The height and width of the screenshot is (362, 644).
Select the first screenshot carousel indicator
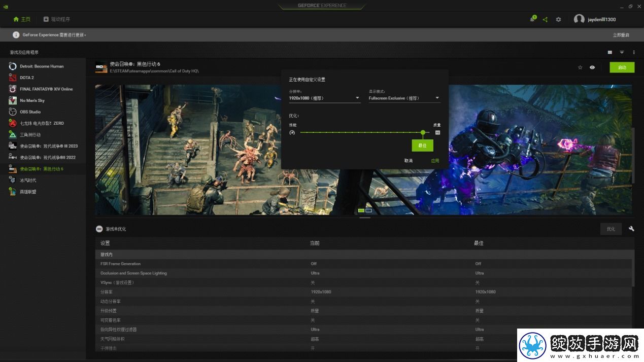[361, 210]
